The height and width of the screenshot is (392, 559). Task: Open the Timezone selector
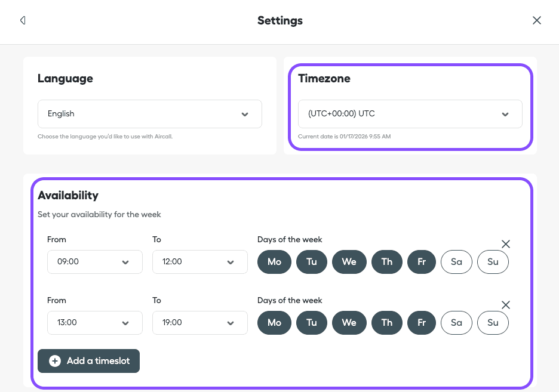pos(410,113)
